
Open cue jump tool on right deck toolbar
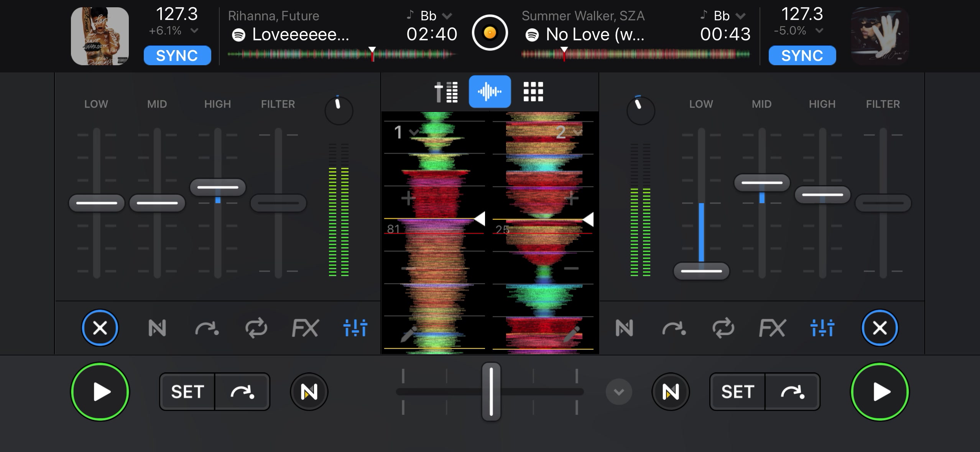(x=674, y=328)
